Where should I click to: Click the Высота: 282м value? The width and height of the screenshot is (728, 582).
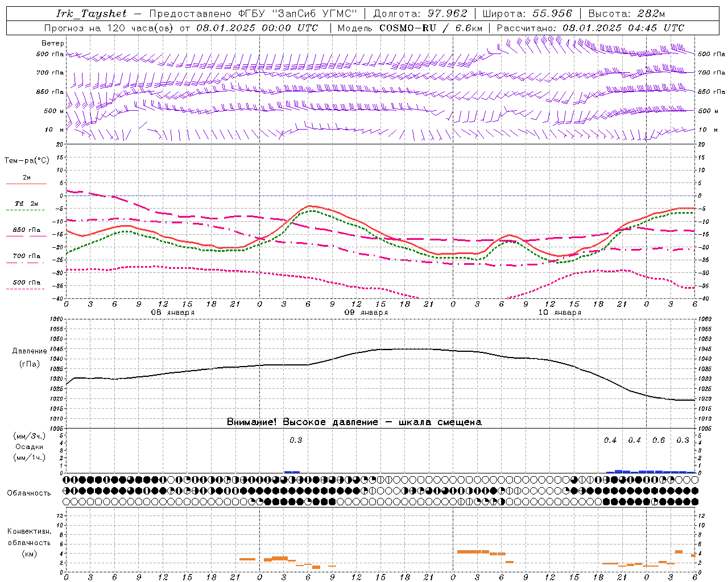[x=627, y=14]
